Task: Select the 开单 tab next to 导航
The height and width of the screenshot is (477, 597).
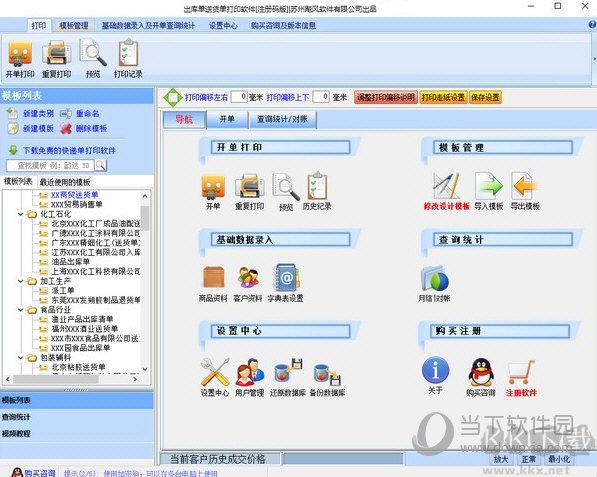Action: (x=227, y=120)
